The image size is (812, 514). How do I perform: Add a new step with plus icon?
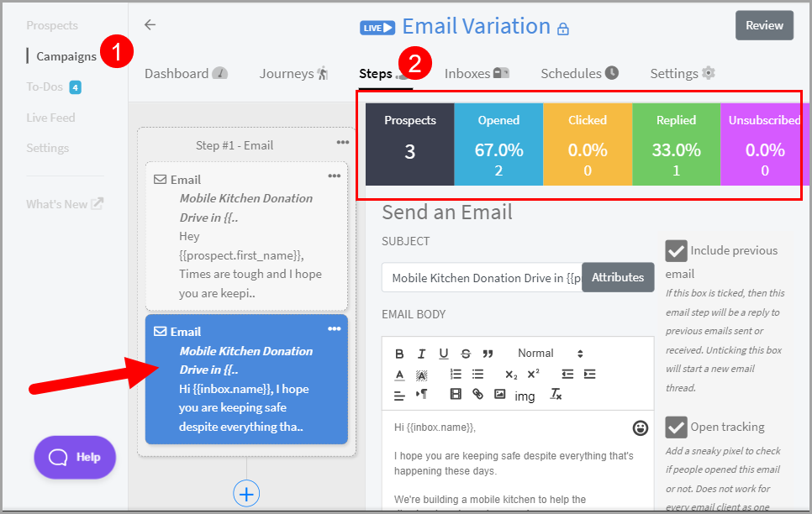tap(246, 494)
